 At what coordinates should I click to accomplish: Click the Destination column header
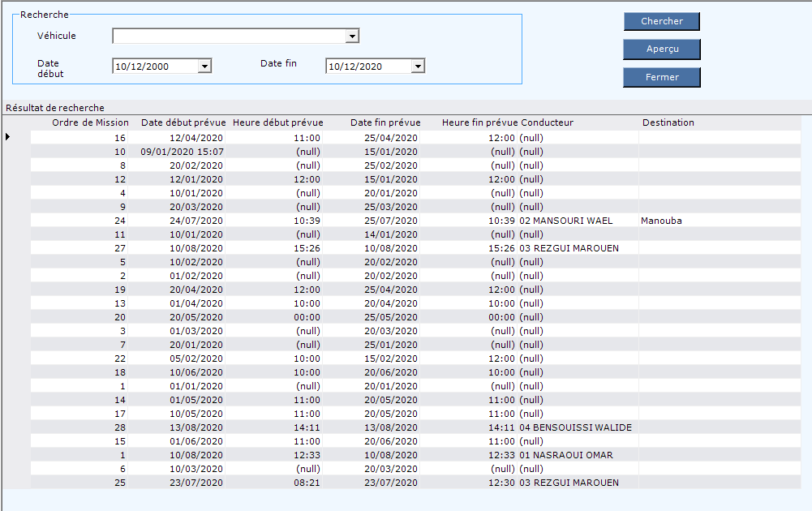668,122
